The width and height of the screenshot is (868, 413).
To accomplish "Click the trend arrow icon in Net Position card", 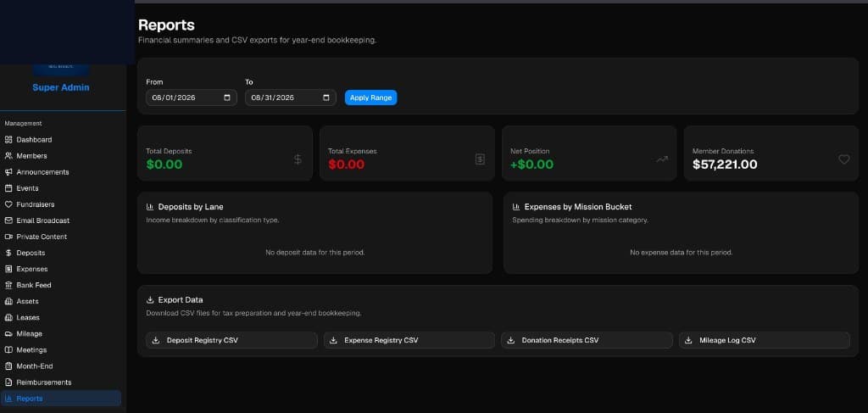I will [662, 159].
